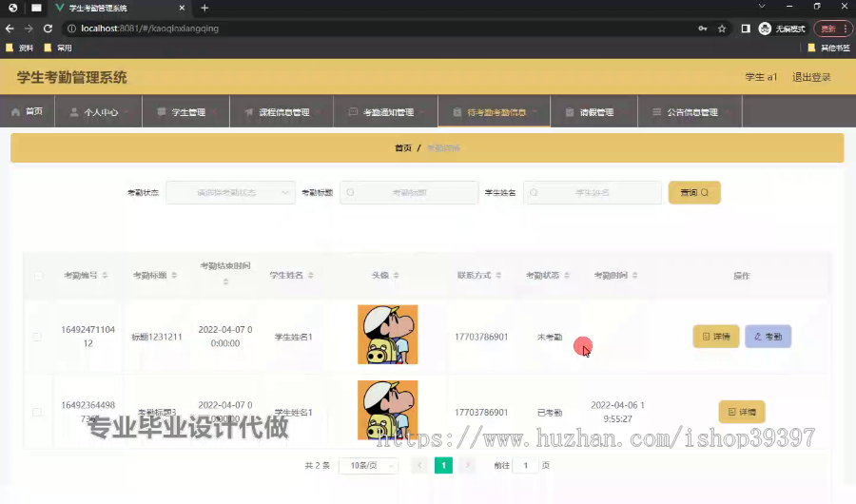Screen dimensions: 856x504
Task: Open the 其他书签 bookmarks folder
Action: coord(828,48)
